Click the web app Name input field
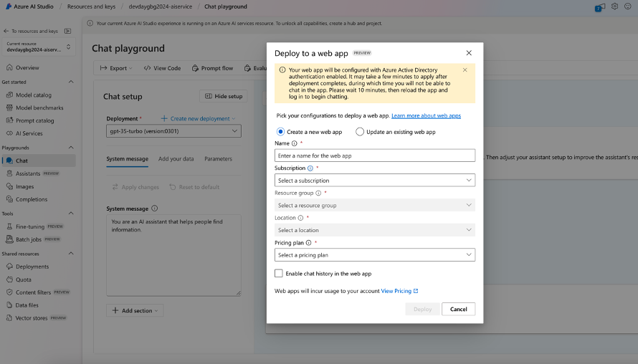This screenshot has height=364, width=638. pos(375,155)
